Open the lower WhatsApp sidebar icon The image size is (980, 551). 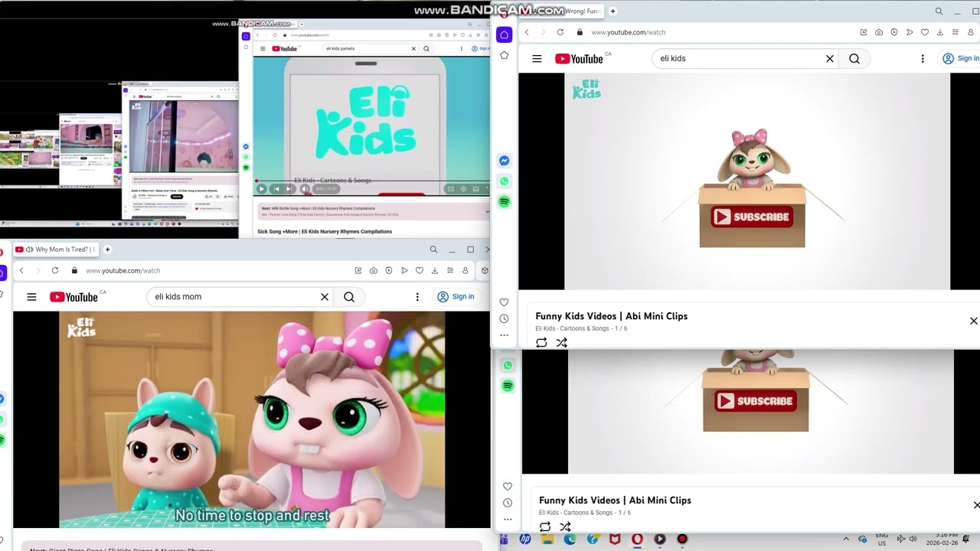(x=508, y=366)
